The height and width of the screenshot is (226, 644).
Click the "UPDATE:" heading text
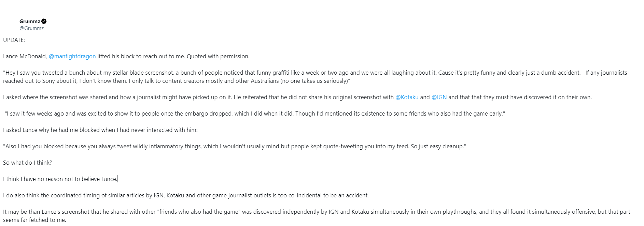14,40
